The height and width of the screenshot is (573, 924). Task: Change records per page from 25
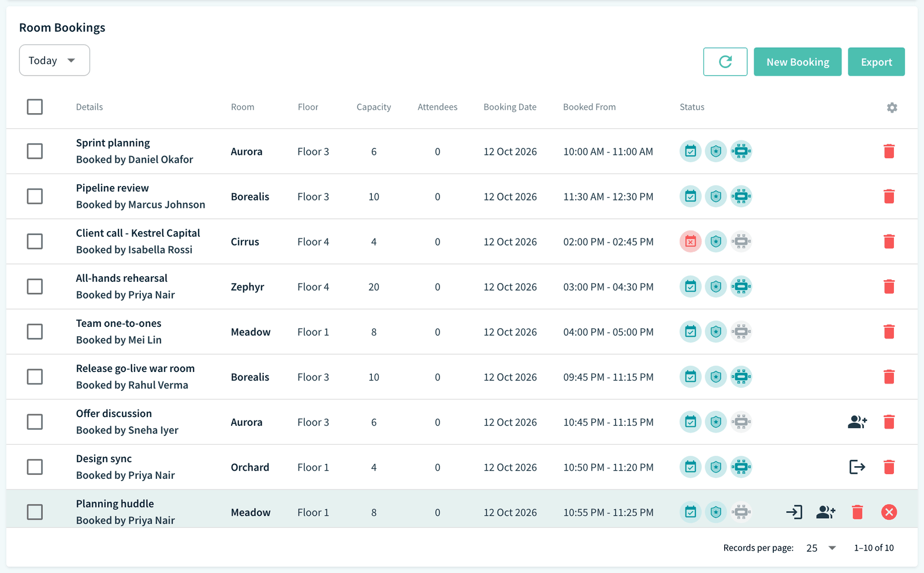pos(821,548)
